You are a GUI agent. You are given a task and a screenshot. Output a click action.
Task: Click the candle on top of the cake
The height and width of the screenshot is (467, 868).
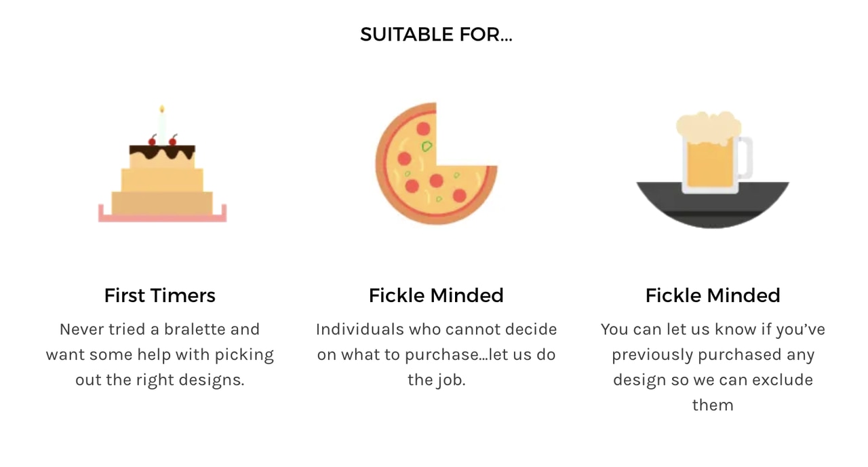point(162,124)
